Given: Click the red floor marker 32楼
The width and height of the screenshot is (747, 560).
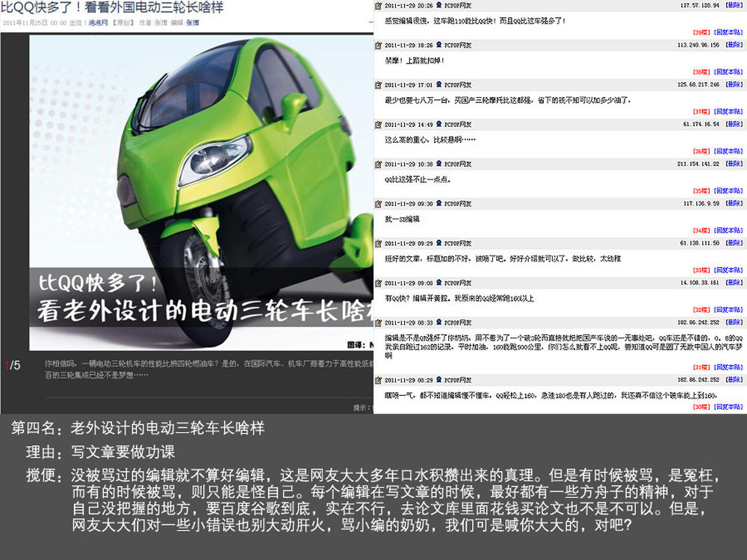Looking at the screenshot, I should pyautogui.click(x=701, y=310).
